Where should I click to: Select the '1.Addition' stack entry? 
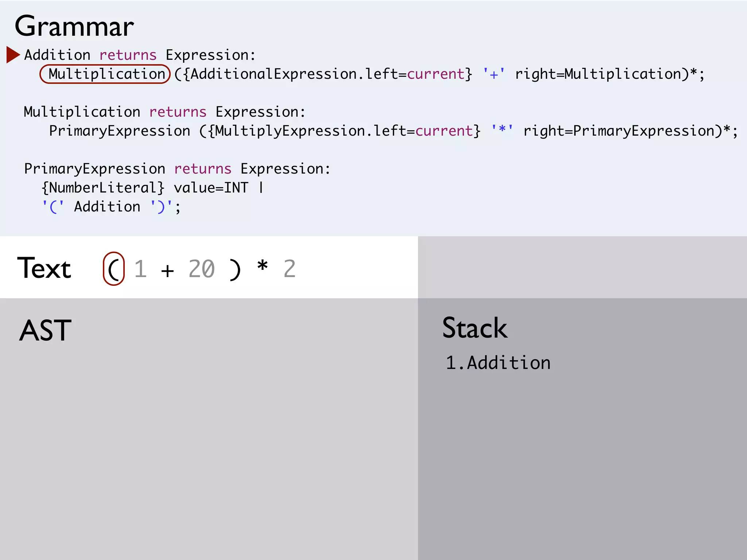[498, 363]
